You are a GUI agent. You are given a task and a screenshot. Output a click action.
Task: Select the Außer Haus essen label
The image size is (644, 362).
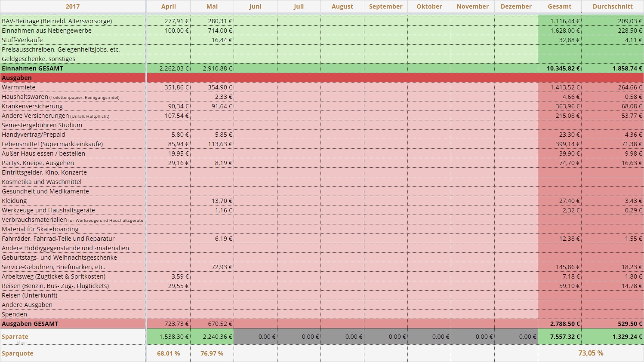43,153
